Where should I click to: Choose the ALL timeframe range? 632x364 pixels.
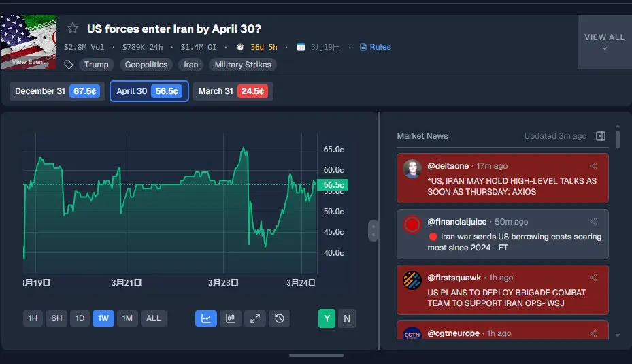(154, 318)
